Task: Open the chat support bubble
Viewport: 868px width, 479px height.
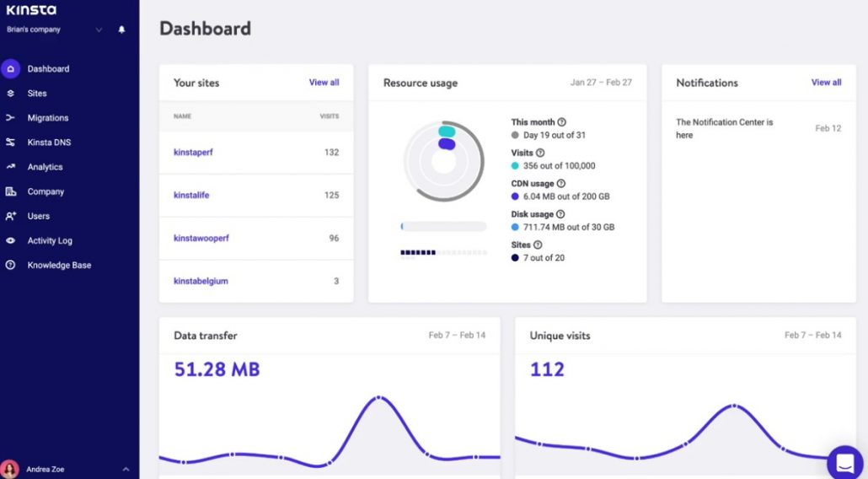Action: point(845,462)
